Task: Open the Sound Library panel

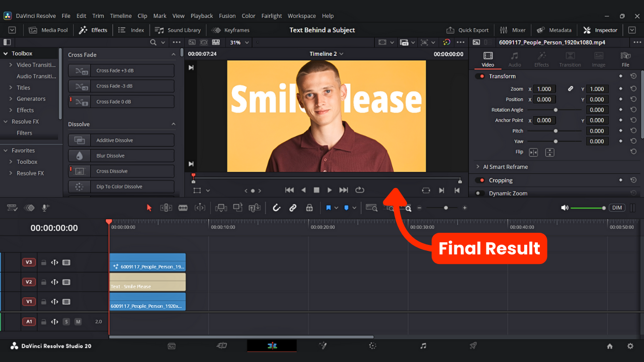Action: 178,30
